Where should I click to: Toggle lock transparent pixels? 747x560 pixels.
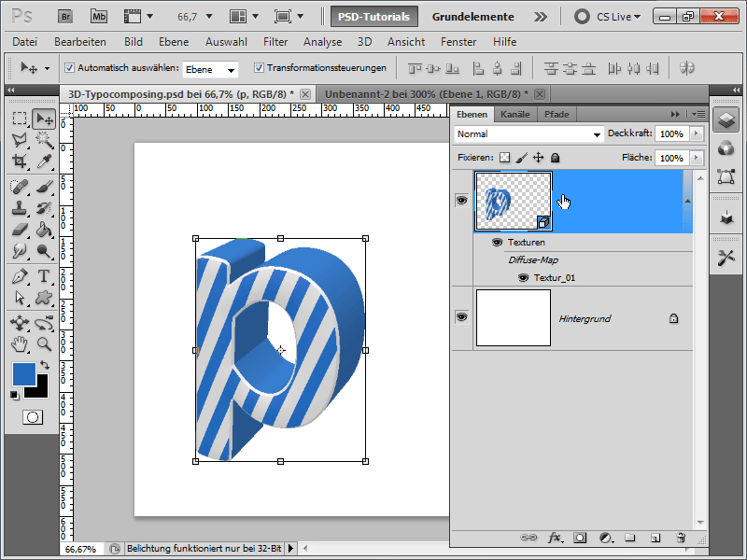504,158
